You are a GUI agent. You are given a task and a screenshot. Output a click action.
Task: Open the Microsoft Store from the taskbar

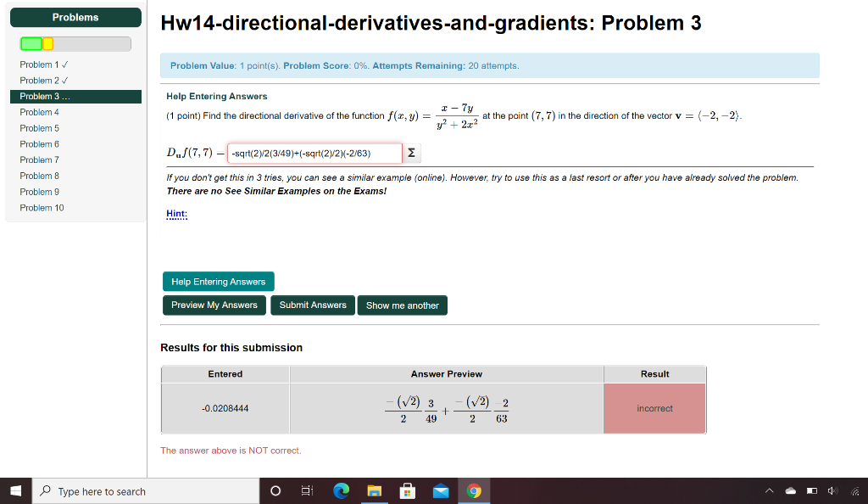click(408, 490)
